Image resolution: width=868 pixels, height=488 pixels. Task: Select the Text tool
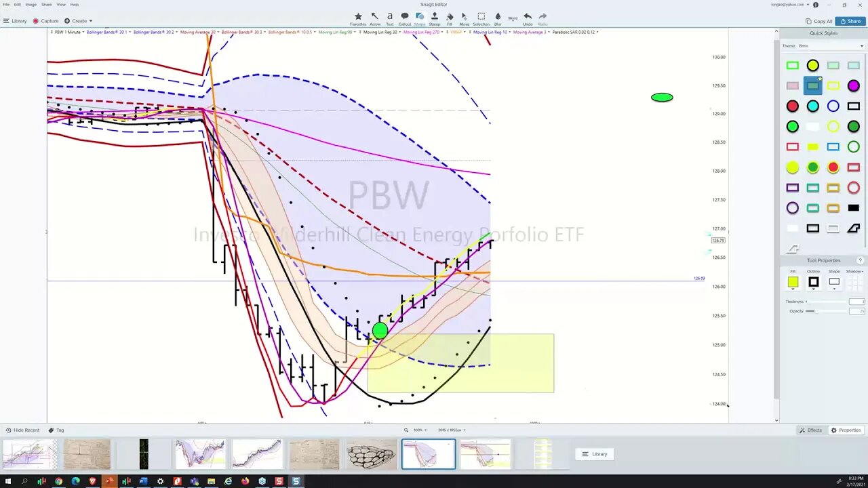(x=390, y=18)
